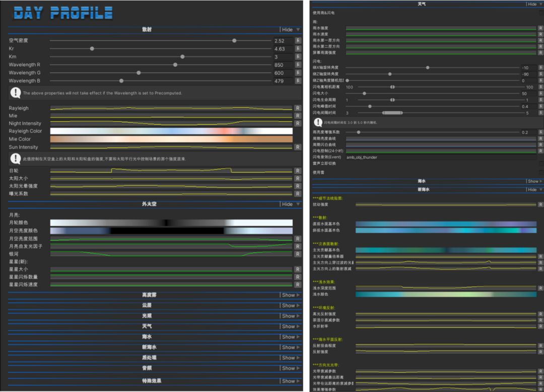Expand the 高度雾 section via Show
The height and width of the screenshot is (392, 544).
tap(291, 295)
